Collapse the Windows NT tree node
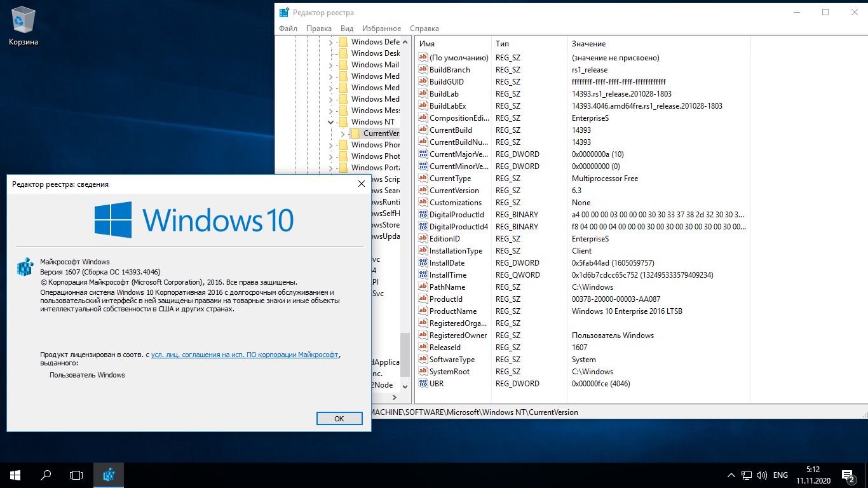 [330, 122]
